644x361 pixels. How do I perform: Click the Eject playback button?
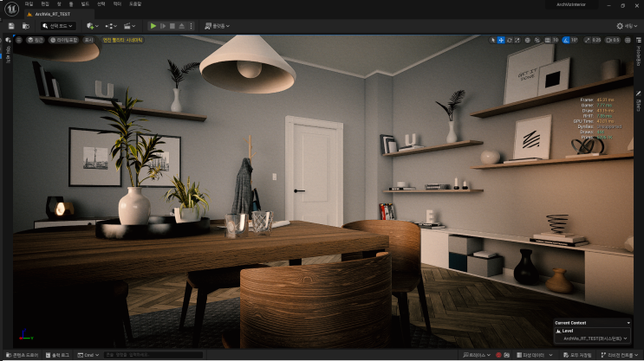181,26
